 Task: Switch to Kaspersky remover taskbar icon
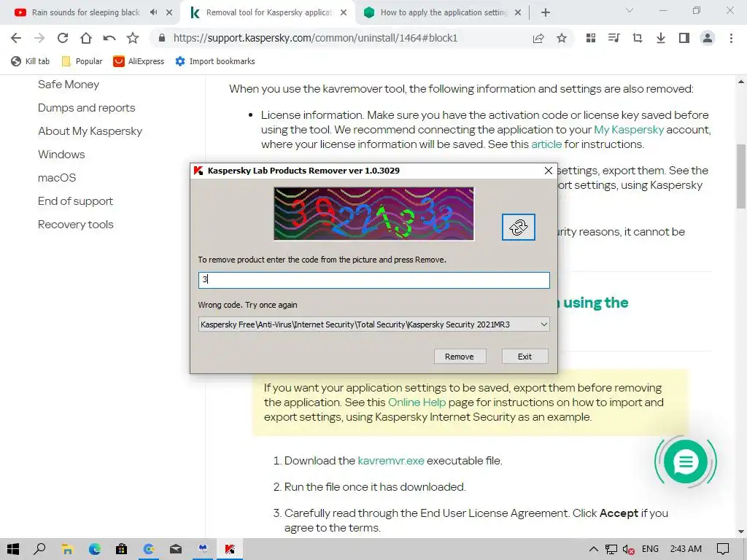[x=230, y=549]
